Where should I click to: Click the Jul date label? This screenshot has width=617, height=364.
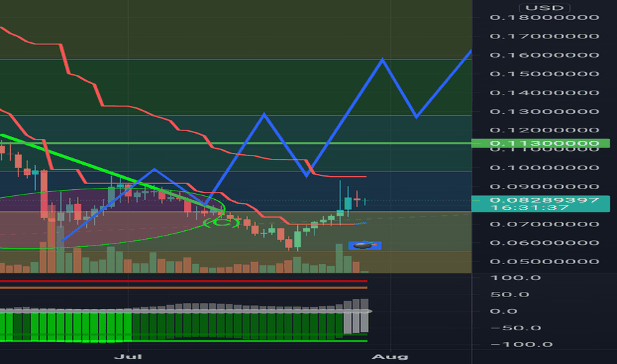128,357
